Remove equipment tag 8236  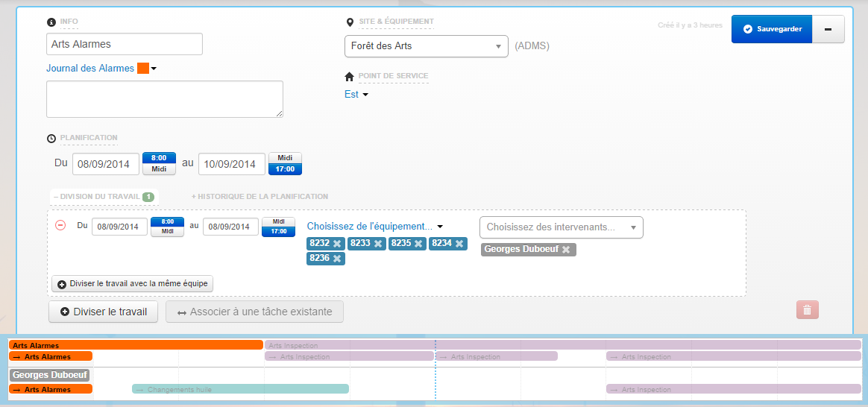337,259
